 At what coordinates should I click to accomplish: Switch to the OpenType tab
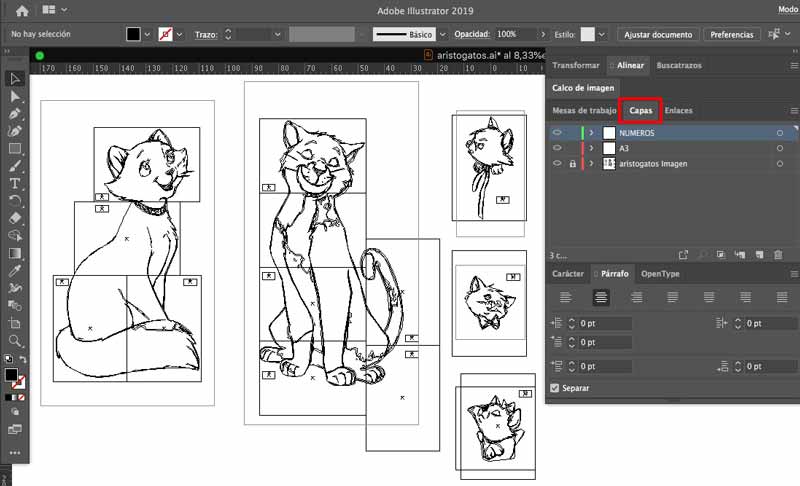click(660, 274)
